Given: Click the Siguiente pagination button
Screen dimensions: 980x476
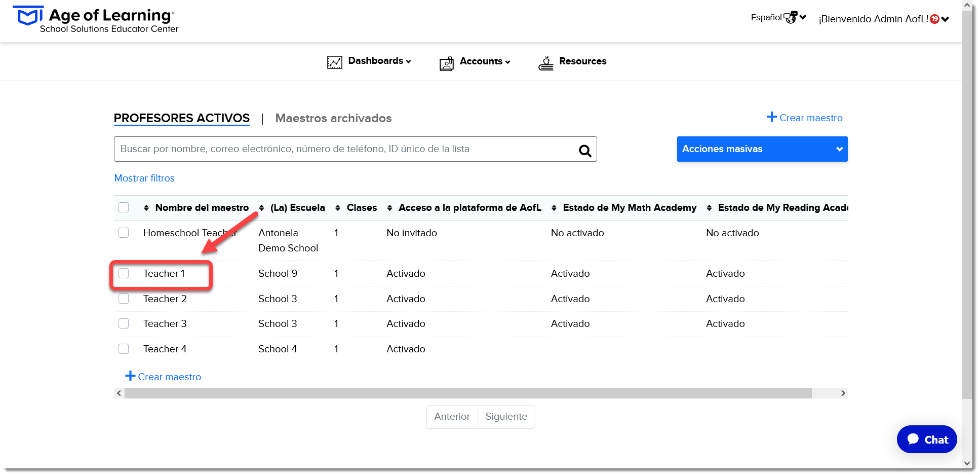Looking at the screenshot, I should tap(506, 417).
